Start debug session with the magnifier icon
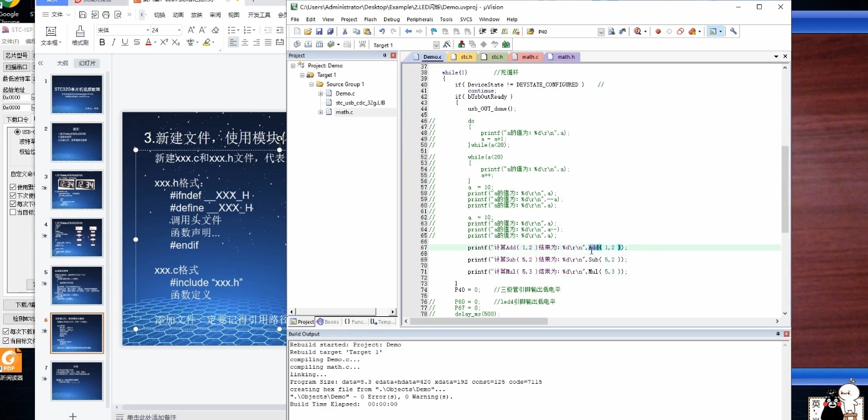The width and height of the screenshot is (868, 420). [638, 31]
